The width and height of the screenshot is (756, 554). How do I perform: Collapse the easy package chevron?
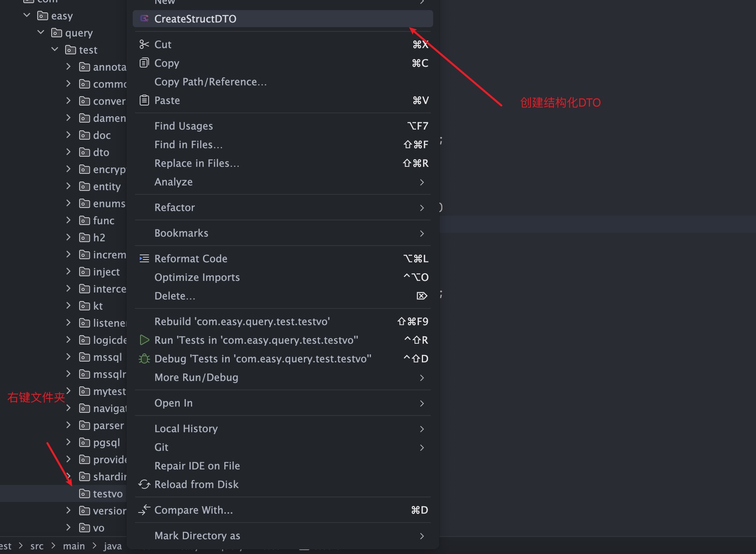[27, 15]
